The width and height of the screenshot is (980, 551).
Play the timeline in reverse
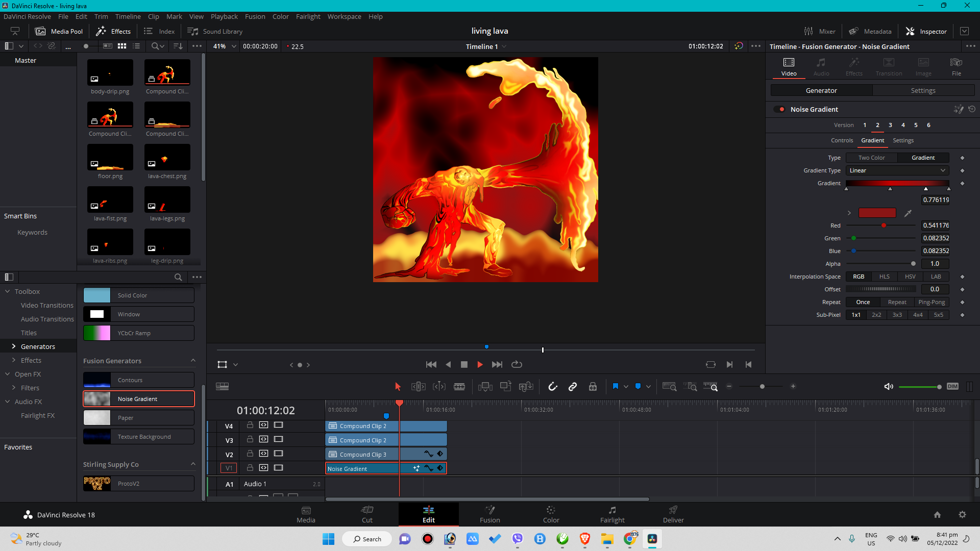point(448,364)
